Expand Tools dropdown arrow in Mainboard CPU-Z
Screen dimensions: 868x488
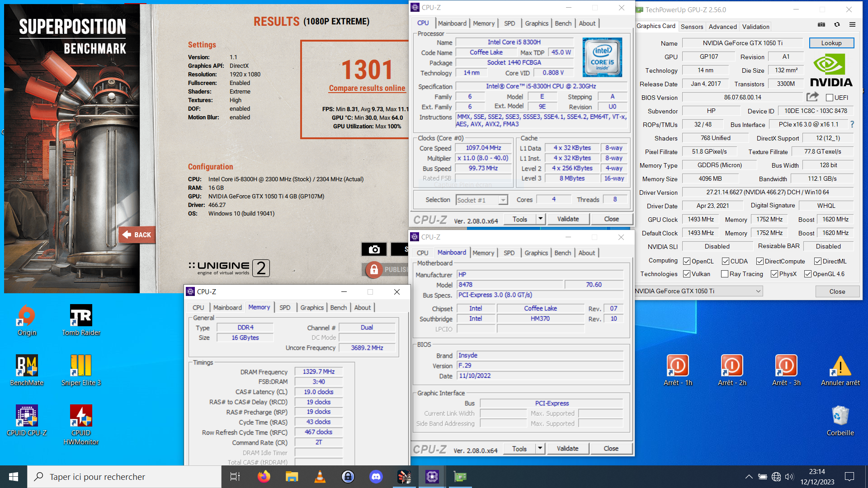coord(540,448)
